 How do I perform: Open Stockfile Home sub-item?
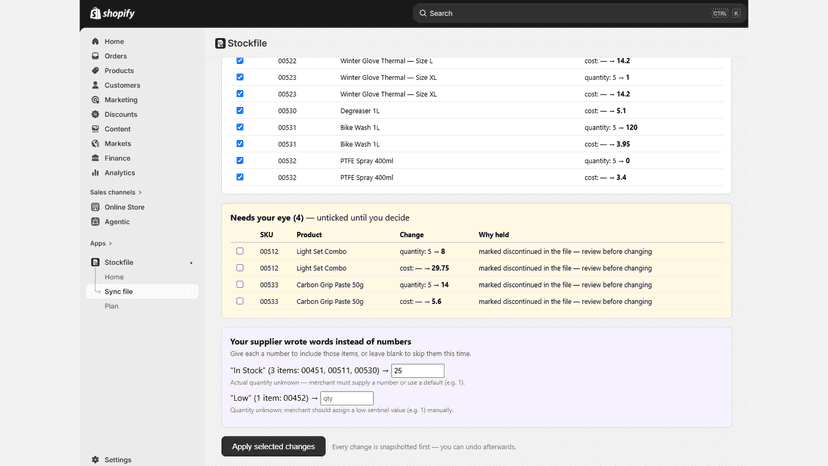114,277
